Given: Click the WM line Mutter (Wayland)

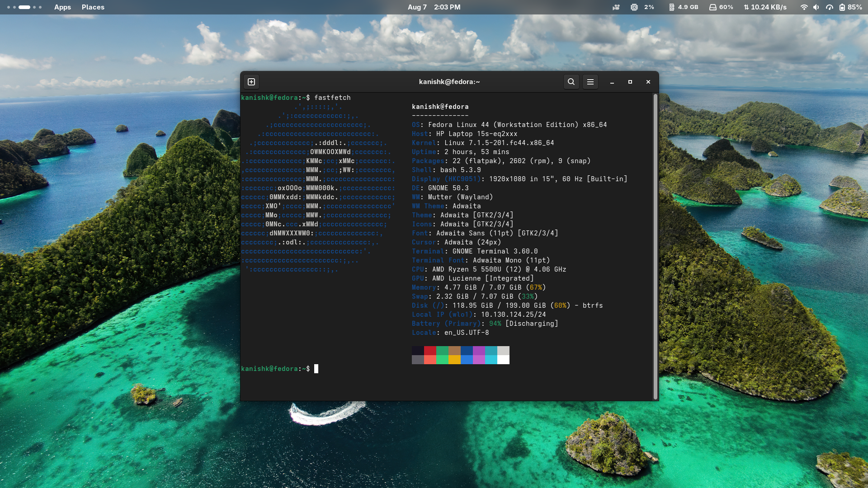Looking at the screenshot, I should pos(453,197).
